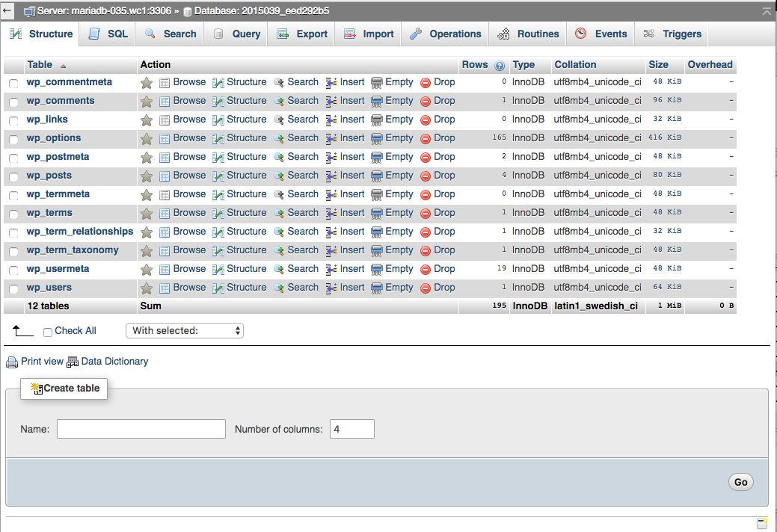Click the Search icon for wp_usermeta
This screenshot has height=532, width=777.
click(x=279, y=270)
